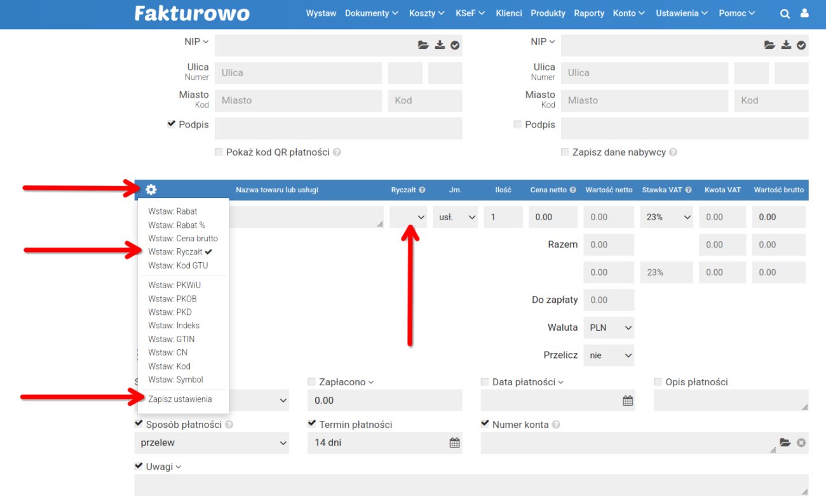
Task: Choose Wstaw: Kod GTU menu entry
Action: tap(178, 265)
